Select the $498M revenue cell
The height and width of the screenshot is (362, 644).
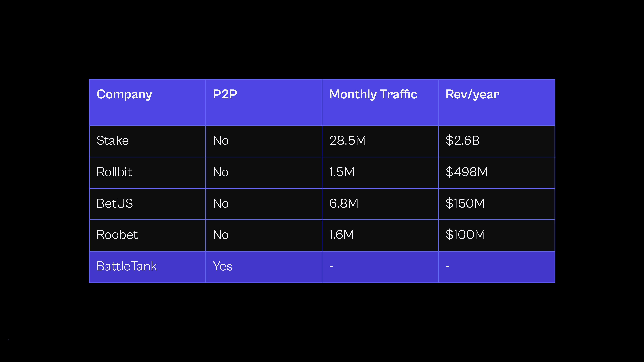pyautogui.click(x=466, y=172)
